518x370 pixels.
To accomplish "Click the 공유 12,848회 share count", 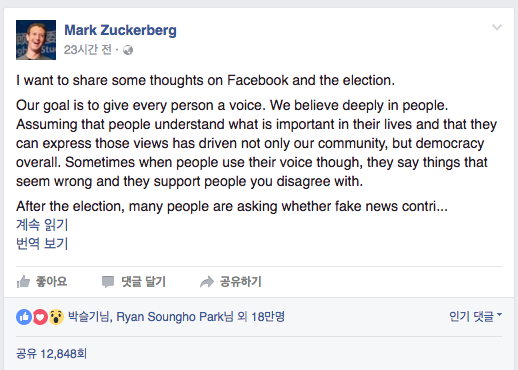I will pos(51,354).
